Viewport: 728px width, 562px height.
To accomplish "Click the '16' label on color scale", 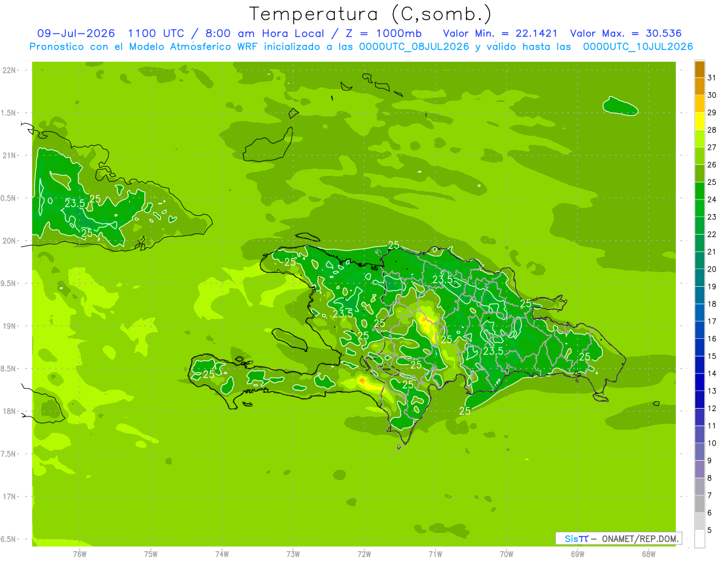I will [x=712, y=338].
